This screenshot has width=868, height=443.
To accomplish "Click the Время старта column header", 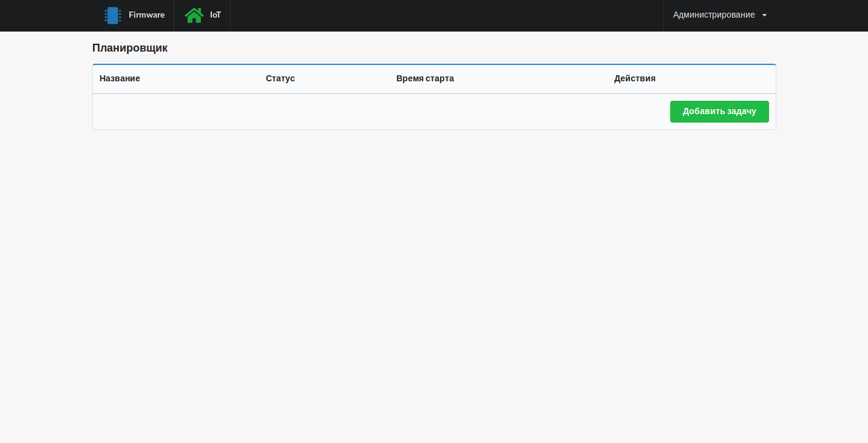I will 425,78.
